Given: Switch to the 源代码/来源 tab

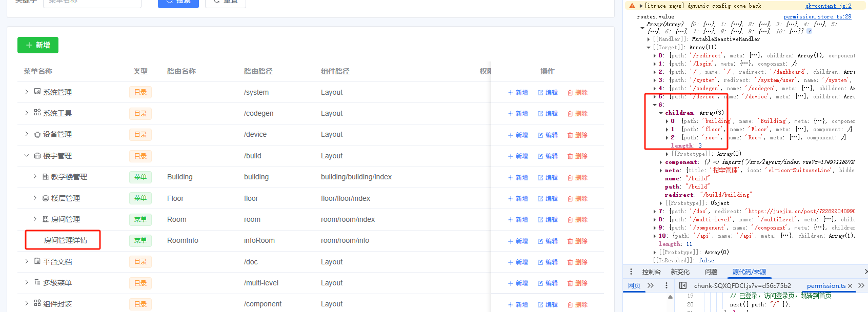Looking at the screenshot, I should pos(749,272).
